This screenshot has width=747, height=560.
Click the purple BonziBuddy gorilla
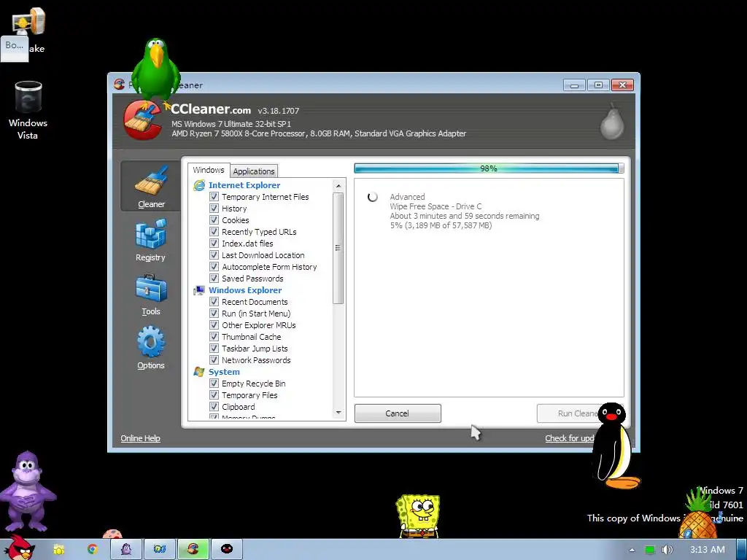pyautogui.click(x=26, y=491)
